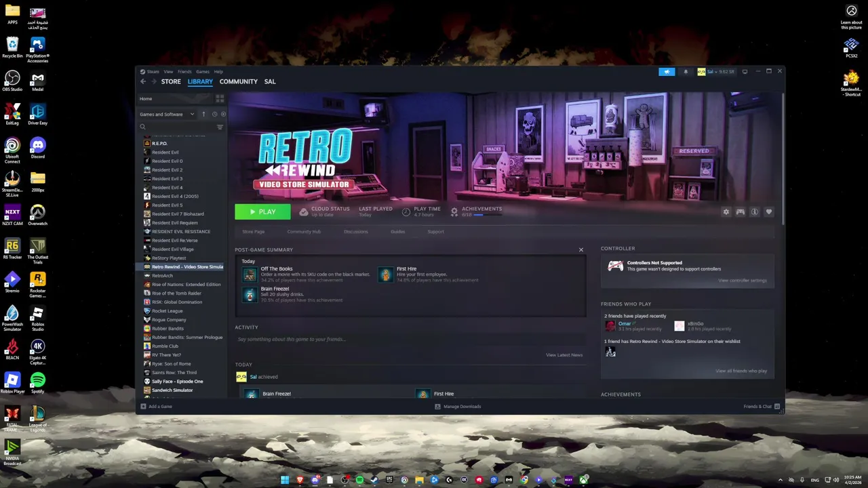Click the activity 'Say something' input box

point(410,339)
